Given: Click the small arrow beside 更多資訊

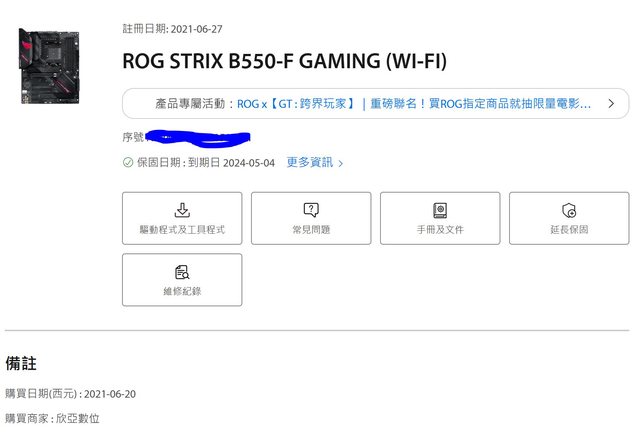Looking at the screenshot, I should (340, 163).
